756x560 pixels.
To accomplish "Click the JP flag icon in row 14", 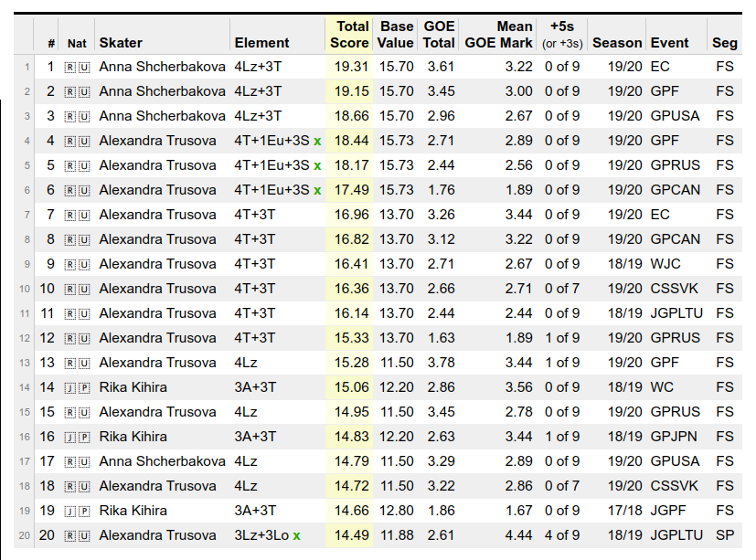I will (77, 387).
